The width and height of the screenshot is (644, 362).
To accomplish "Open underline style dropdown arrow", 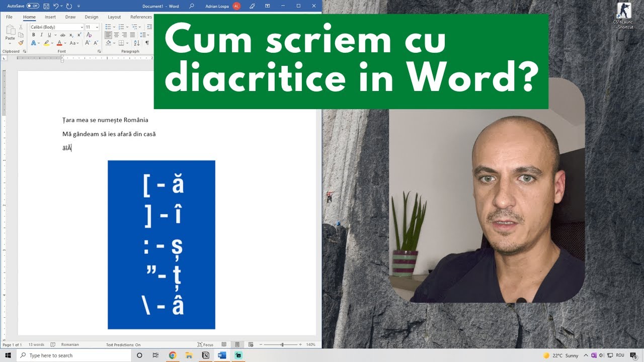I will coord(55,35).
